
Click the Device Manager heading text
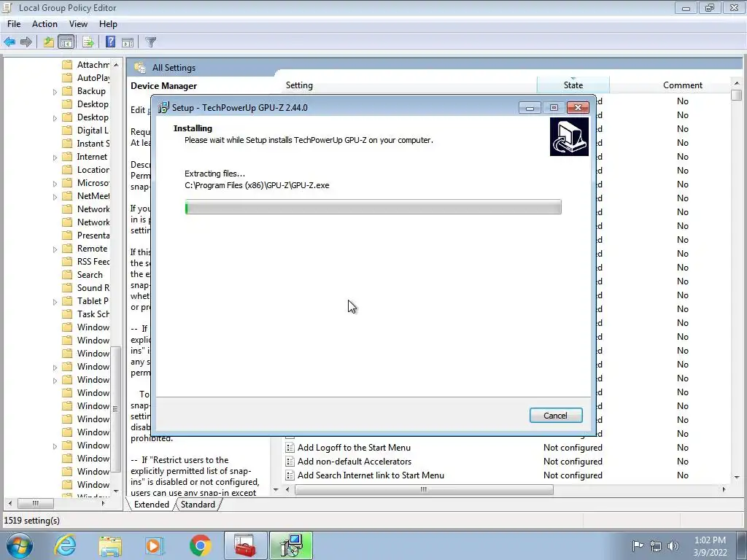pyautogui.click(x=163, y=86)
